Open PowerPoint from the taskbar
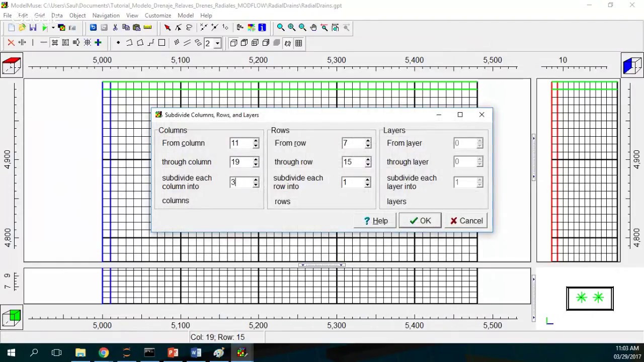Screen dimensions: 644x362 point(173,352)
